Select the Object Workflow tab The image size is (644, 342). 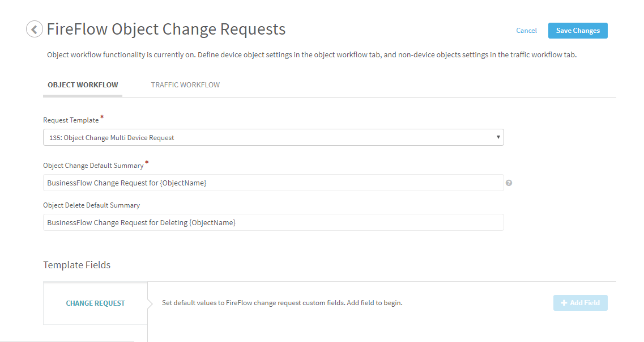tap(83, 85)
